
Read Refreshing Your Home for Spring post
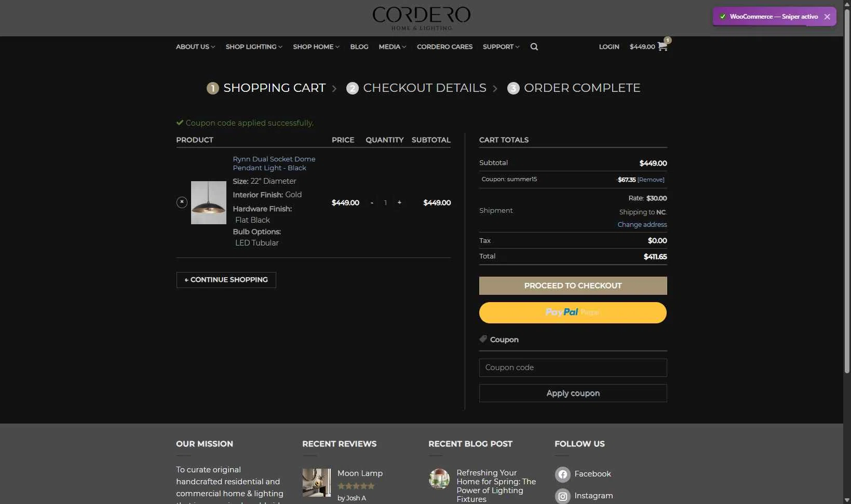496,486
